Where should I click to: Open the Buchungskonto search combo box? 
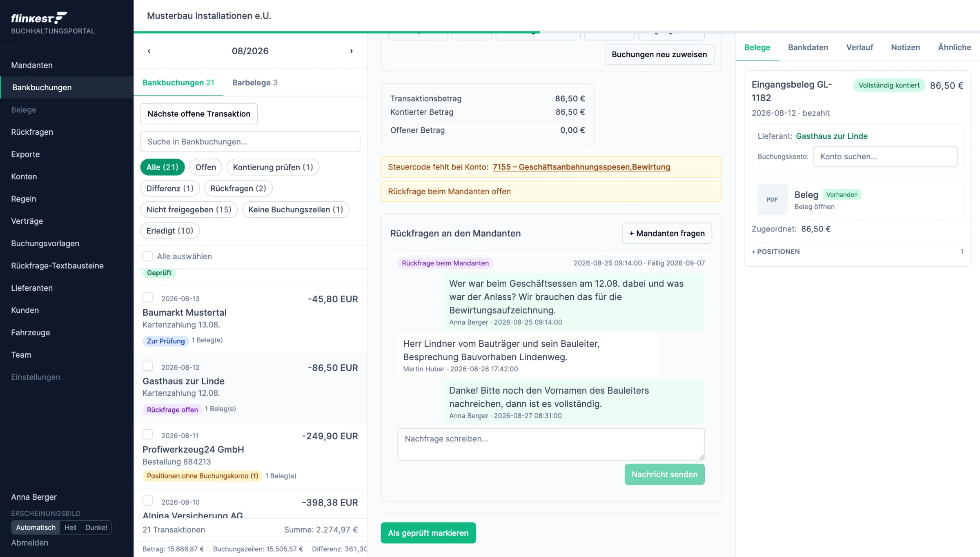pos(885,156)
